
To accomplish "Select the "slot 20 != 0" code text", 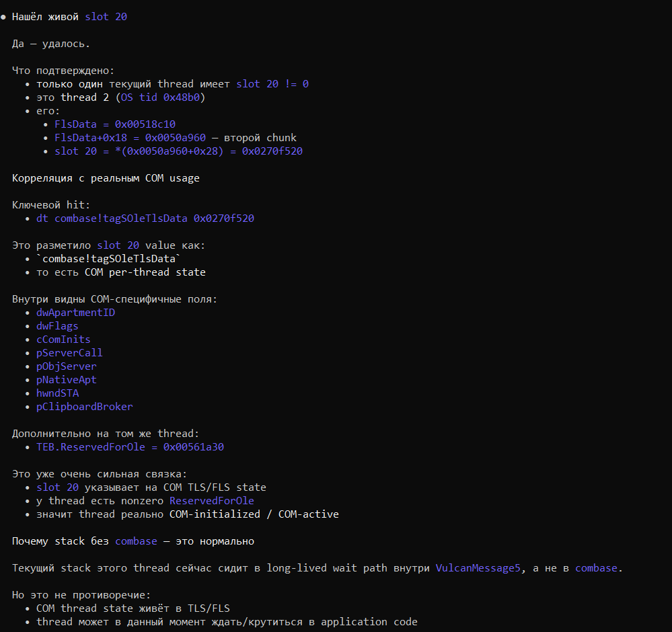I will pos(272,84).
